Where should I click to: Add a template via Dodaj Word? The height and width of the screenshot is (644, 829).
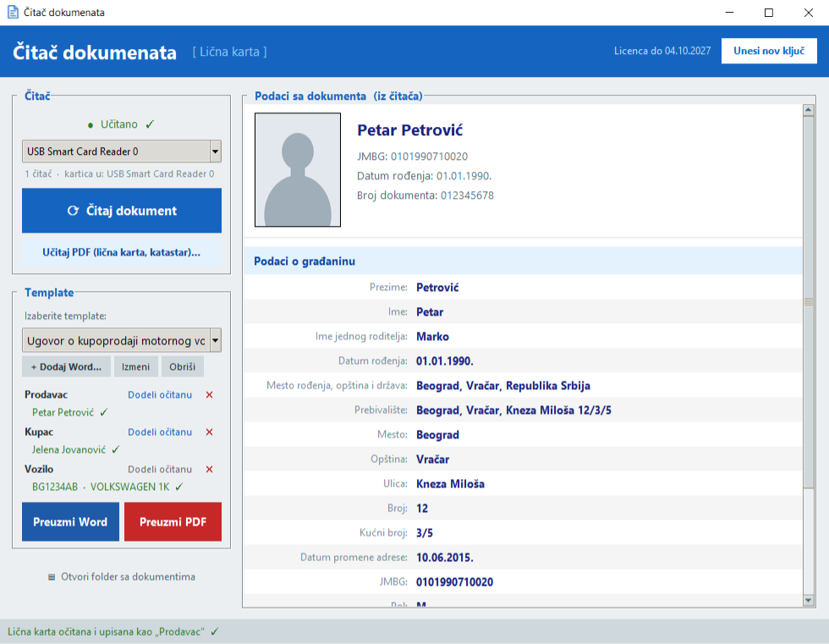point(66,367)
